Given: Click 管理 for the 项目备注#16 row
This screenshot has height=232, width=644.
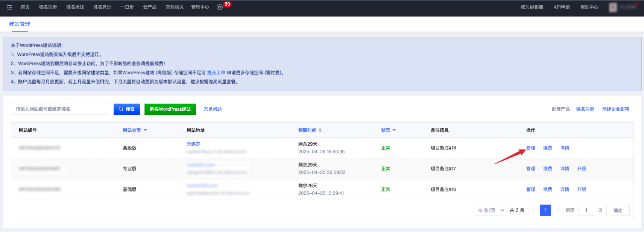Looking at the screenshot, I should click(530, 190).
